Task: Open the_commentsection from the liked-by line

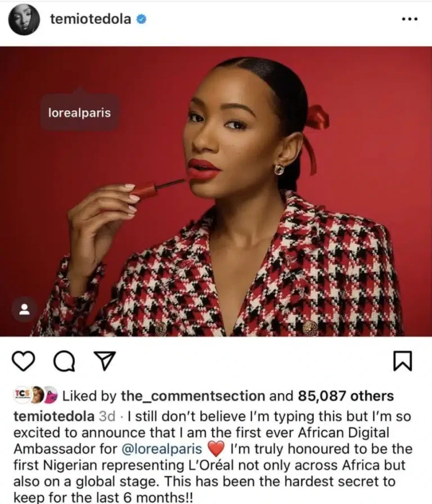Action: point(193,396)
